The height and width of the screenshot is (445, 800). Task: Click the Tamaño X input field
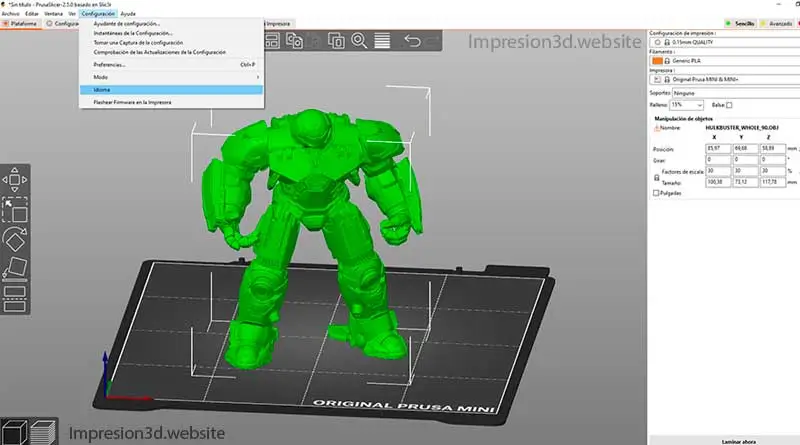pyautogui.click(x=718, y=182)
